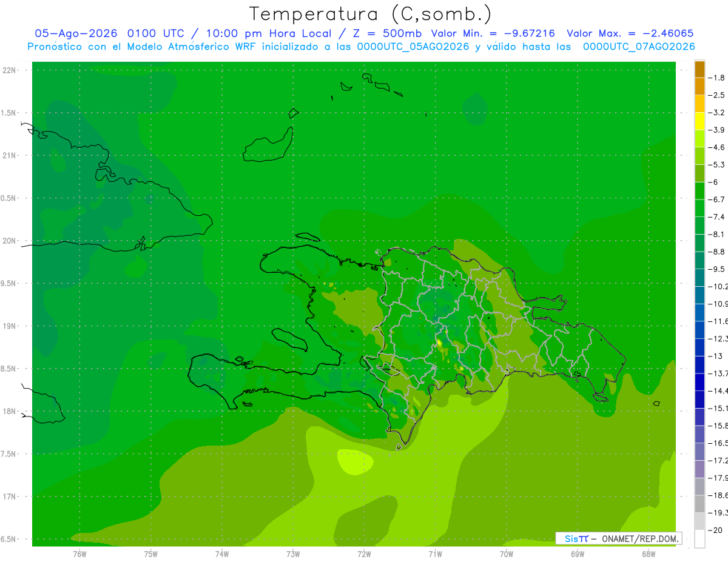Pick the lime swatch between -3.9 and -4.6
This screenshot has width=728, height=562.
tap(699, 139)
